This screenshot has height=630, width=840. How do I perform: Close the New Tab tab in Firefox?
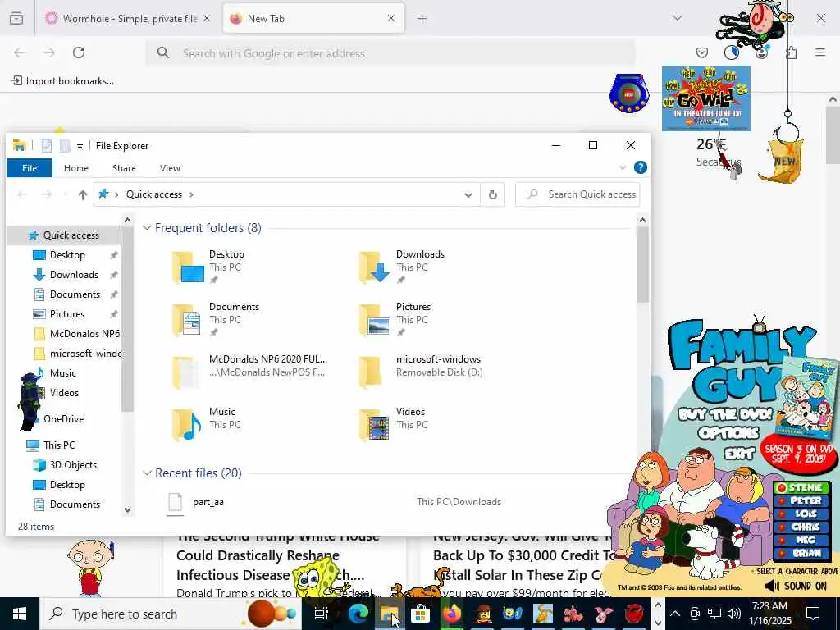coord(391,18)
